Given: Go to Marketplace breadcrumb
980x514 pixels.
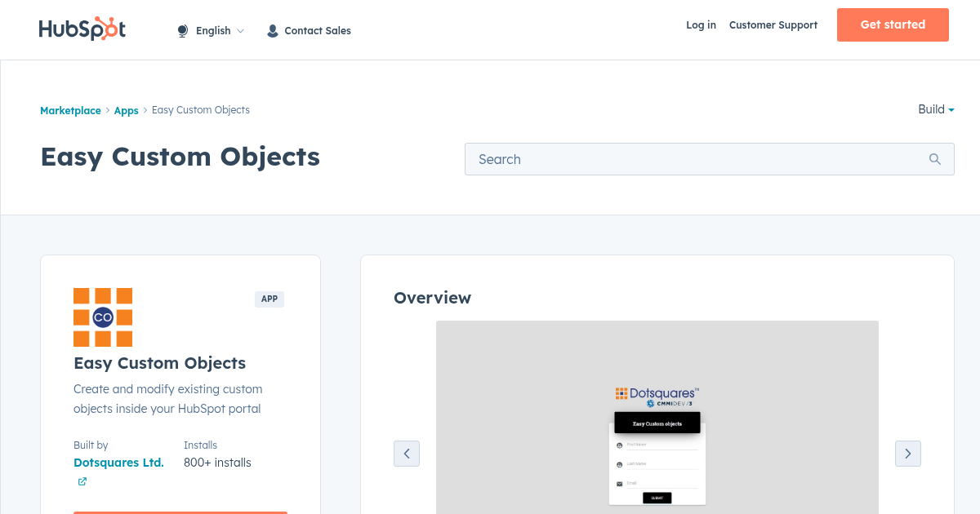Looking at the screenshot, I should pos(70,110).
